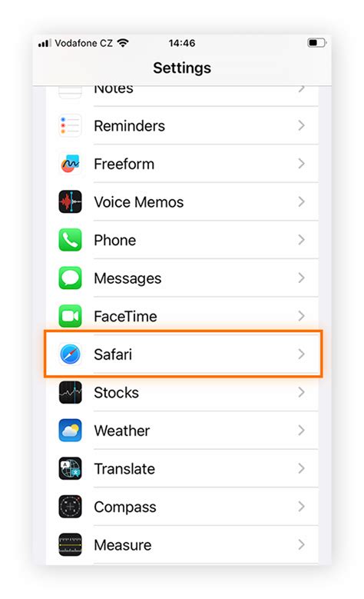Tap the battery indicator in status bar
The width and height of the screenshot is (364, 599).
(x=316, y=42)
